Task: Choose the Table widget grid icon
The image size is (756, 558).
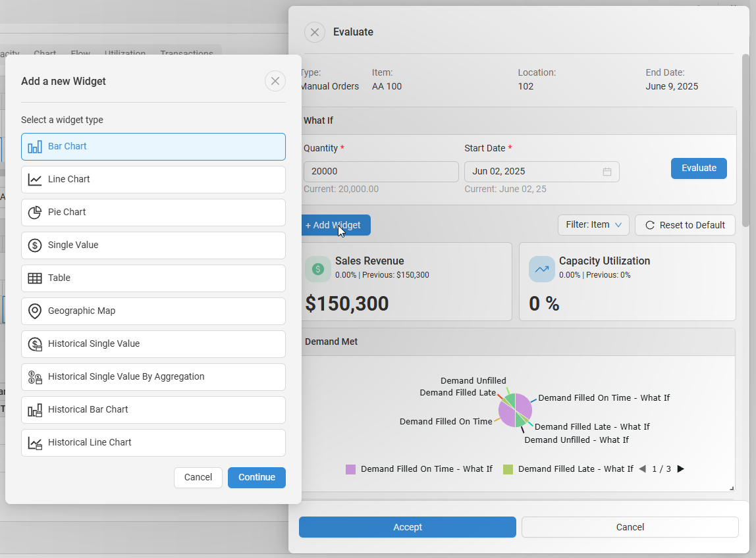Action: coord(35,278)
